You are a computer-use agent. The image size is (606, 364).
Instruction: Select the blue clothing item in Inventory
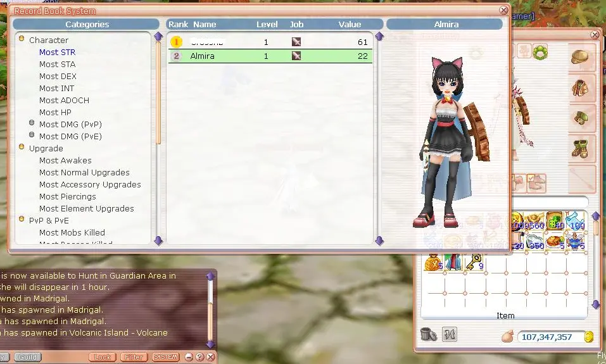point(454,262)
